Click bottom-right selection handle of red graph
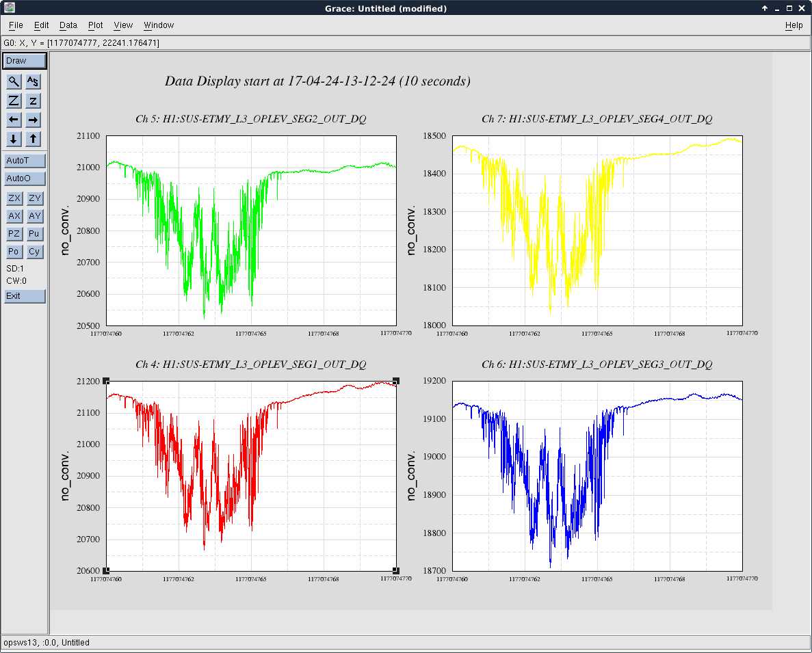Screen dimensions: 812x653 click(x=396, y=571)
